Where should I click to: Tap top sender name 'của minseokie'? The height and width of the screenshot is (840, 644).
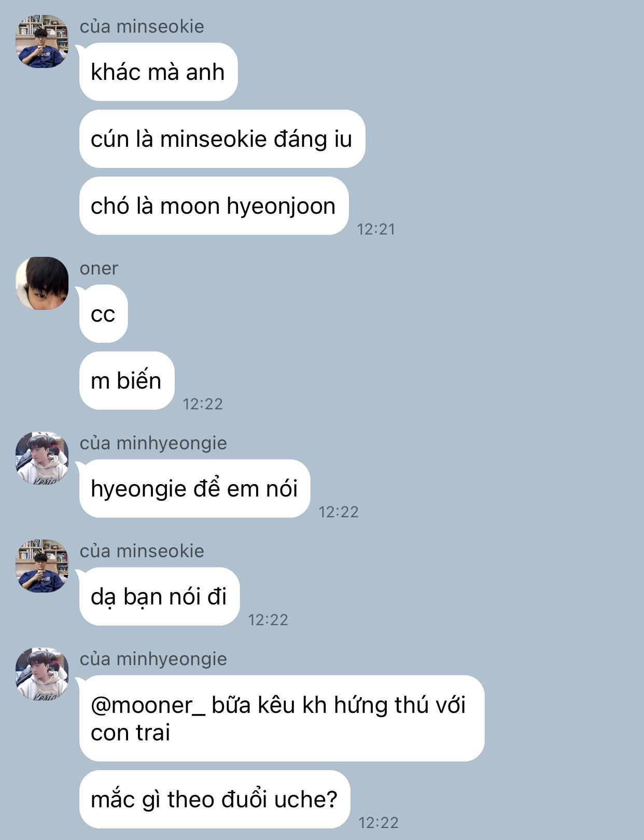click(x=142, y=26)
